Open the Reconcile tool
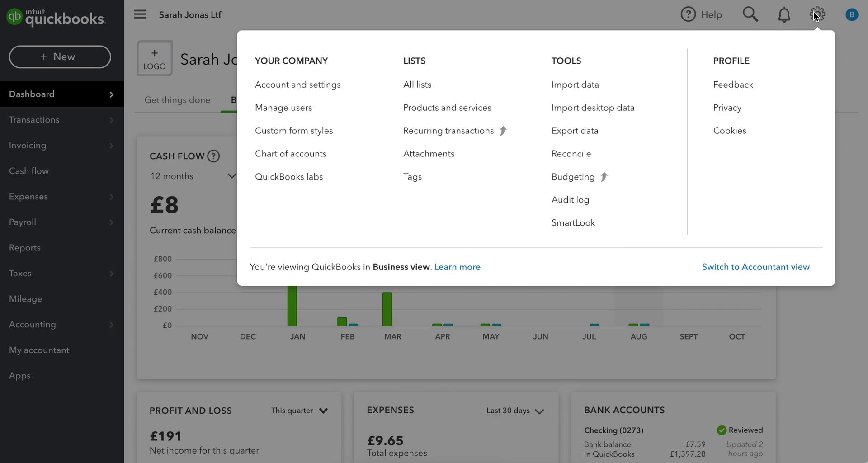The width and height of the screenshot is (868, 463). click(x=571, y=154)
